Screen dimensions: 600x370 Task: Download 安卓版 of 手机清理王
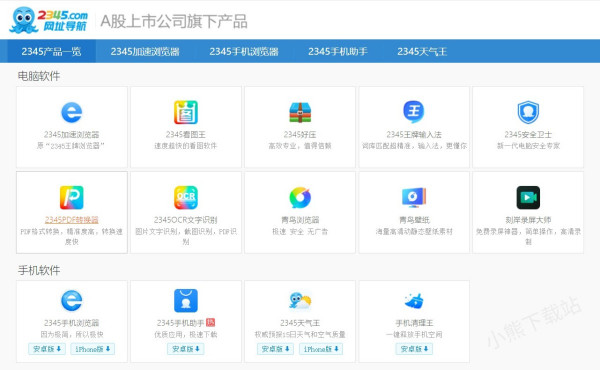pos(414,349)
